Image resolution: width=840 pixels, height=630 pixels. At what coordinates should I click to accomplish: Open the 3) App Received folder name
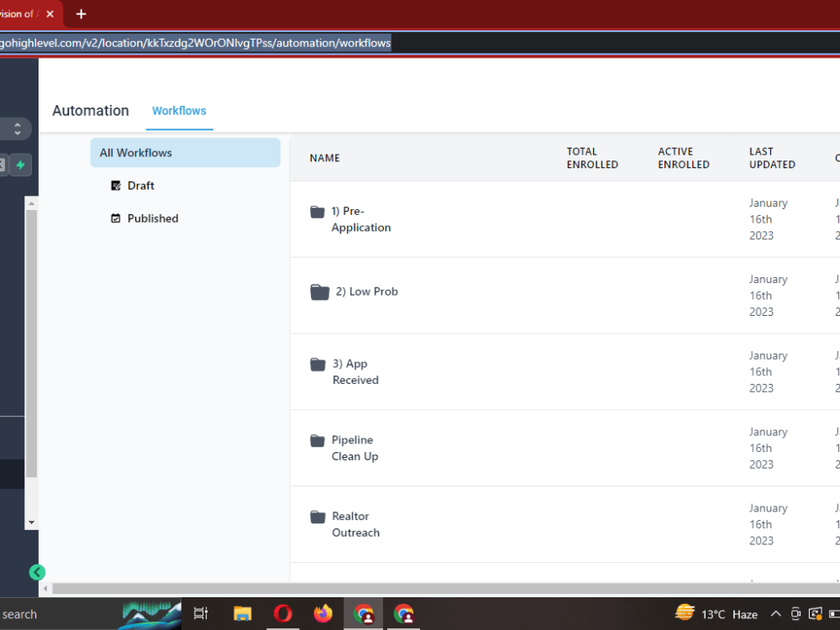tap(355, 372)
